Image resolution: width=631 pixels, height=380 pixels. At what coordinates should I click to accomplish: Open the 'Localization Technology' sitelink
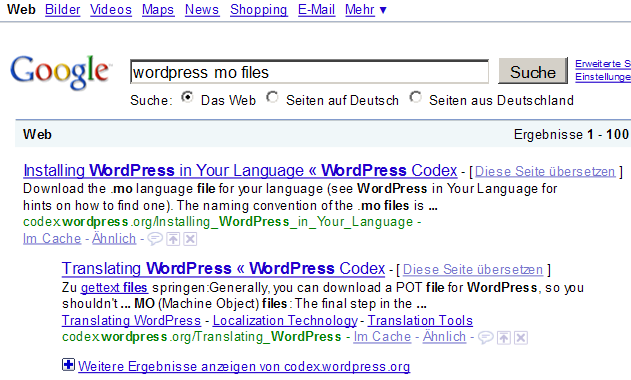(285, 320)
